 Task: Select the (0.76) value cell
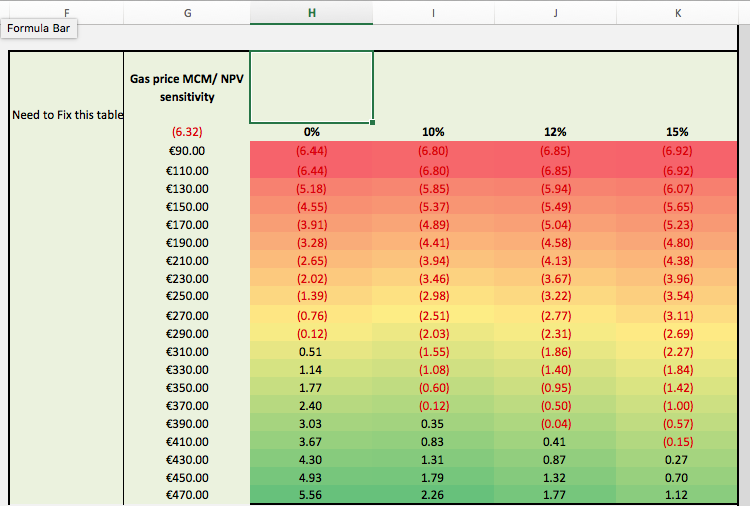tap(311, 315)
